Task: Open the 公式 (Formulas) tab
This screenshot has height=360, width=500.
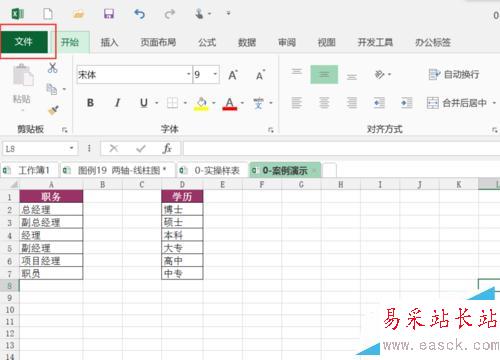Action: point(207,42)
